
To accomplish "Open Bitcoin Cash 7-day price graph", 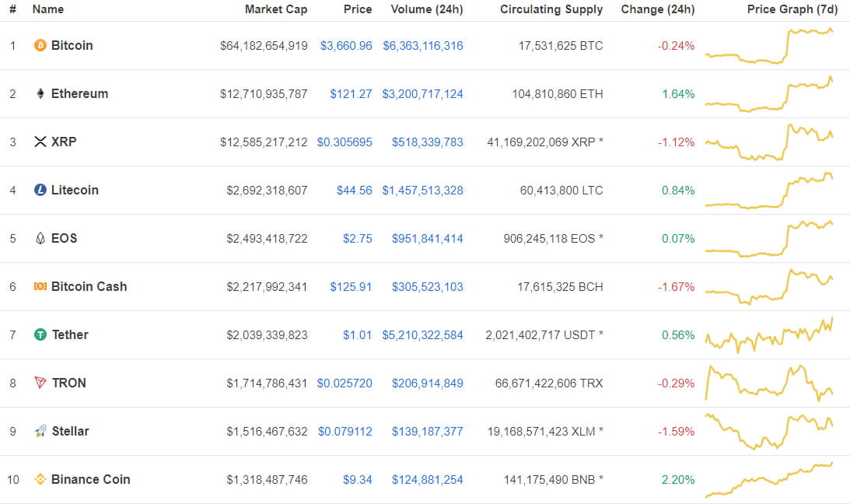I will 769,287.
